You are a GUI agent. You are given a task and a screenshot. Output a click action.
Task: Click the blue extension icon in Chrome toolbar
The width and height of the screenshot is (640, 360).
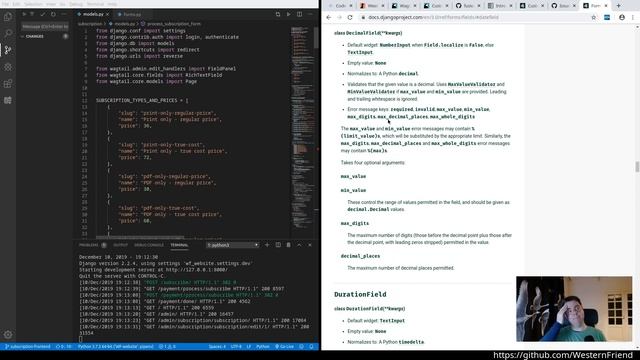(x=607, y=18)
